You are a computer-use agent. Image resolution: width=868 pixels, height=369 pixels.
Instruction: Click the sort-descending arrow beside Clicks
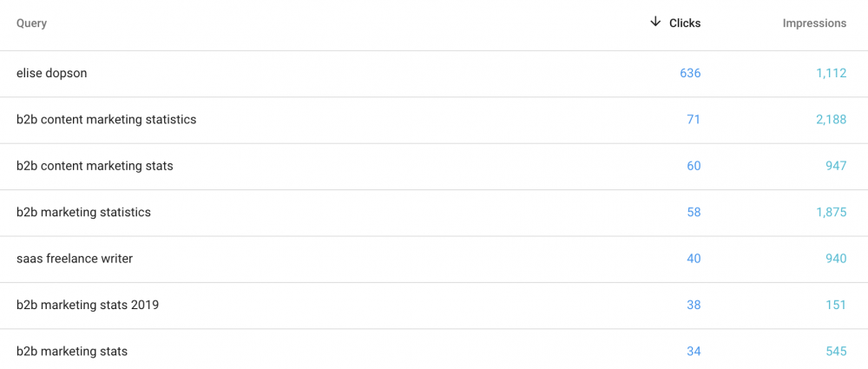655,23
